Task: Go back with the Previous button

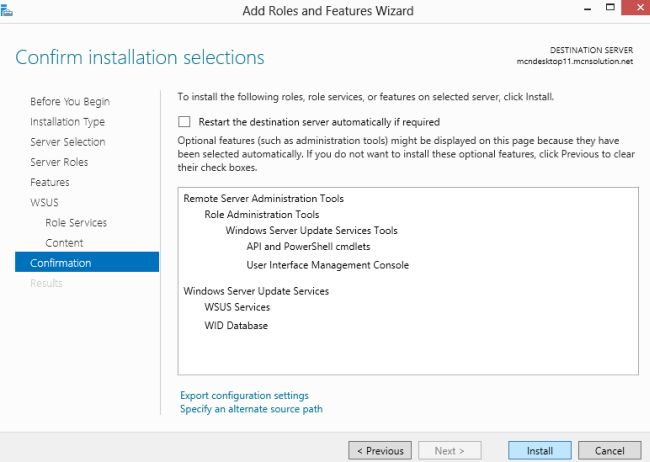Action: tap(380, 451)
